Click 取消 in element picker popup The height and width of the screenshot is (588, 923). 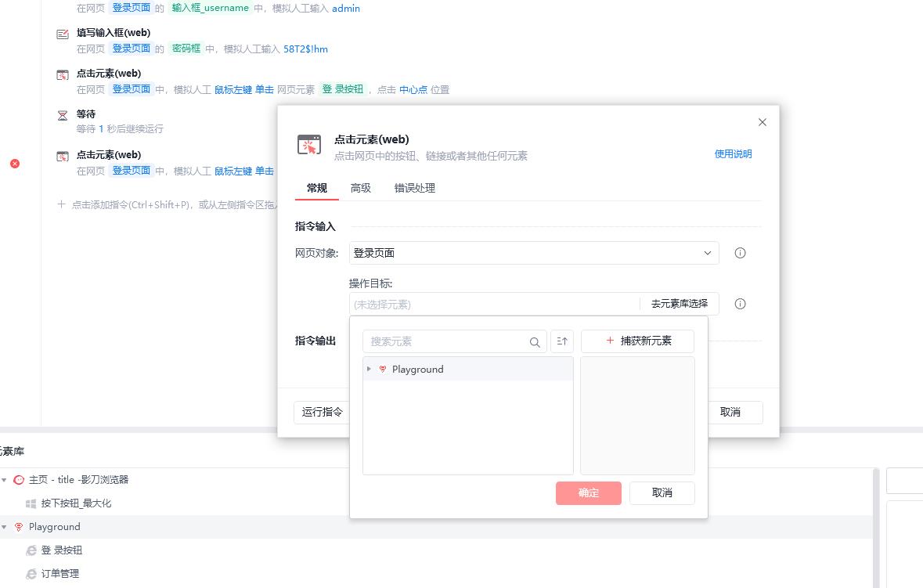coord(662,492)
